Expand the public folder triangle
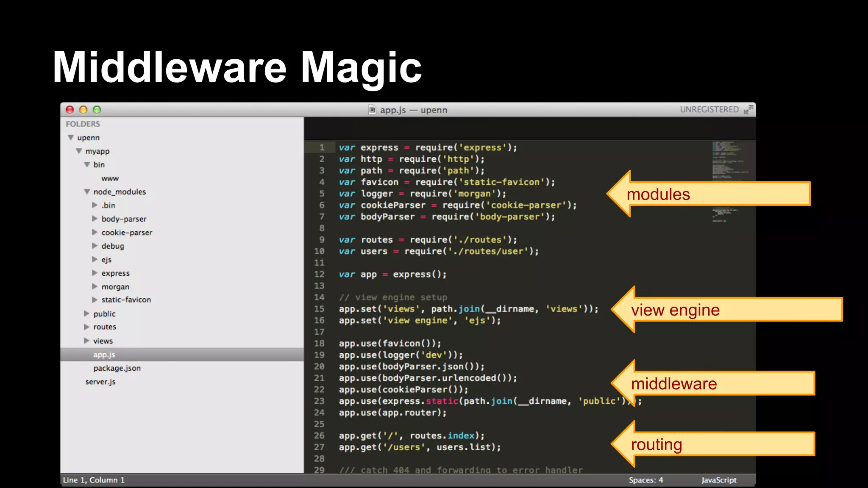The height and width of the screenshot is (488, 868). coord(87,313)
